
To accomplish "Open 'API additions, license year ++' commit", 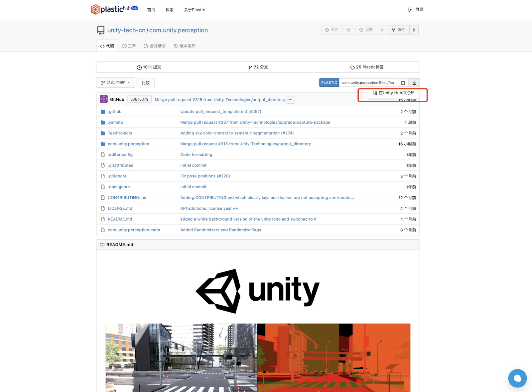I will pyautogui.click(x=209, y=208).
